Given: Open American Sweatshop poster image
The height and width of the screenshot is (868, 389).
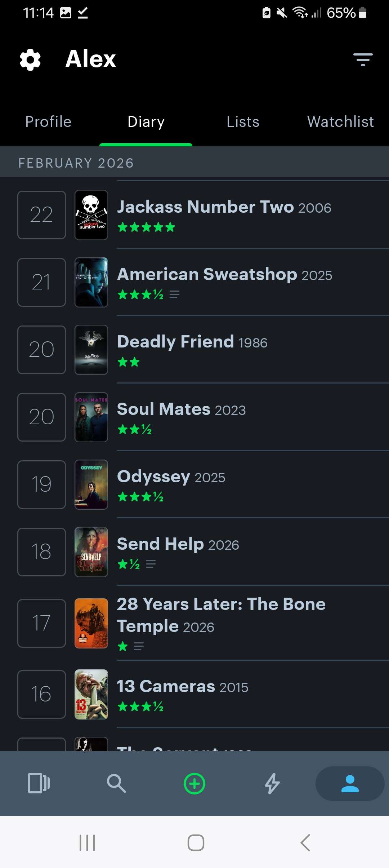Looking at the screenshot, I should pyautogui.click(x=91, y=282).
